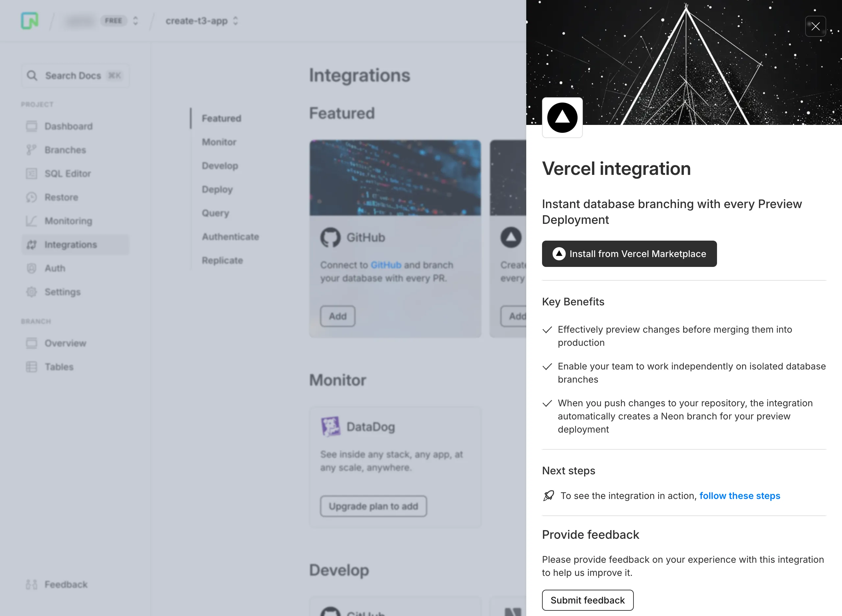Jump to Deploy section in integrations nav

pyautogui.click(x=217, y=189)
